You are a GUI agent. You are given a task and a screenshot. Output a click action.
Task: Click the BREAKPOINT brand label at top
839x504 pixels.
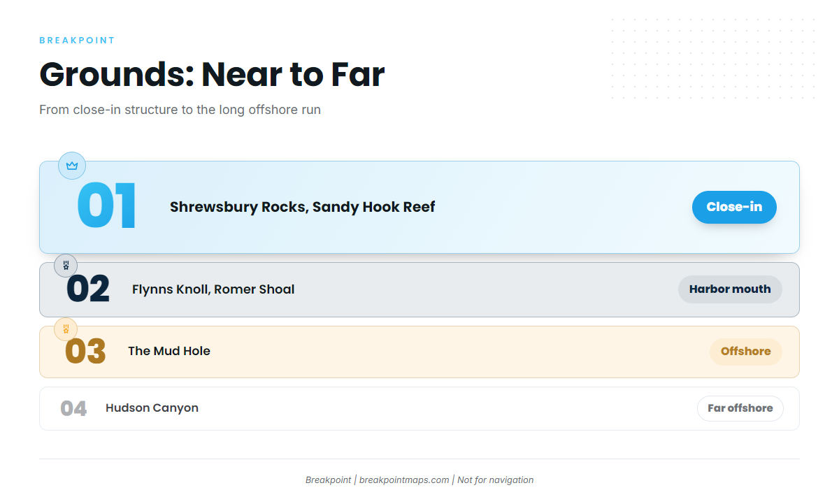coord(77,41)
